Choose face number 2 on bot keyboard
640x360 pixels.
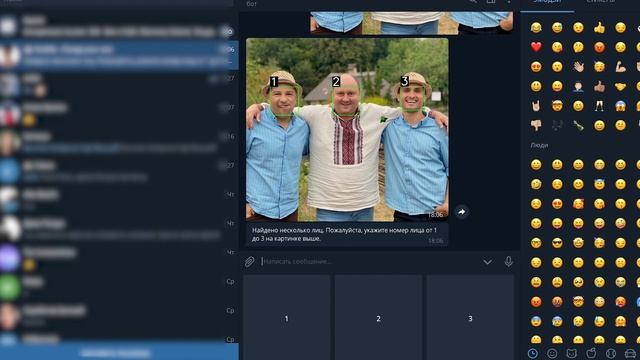tap(378, 318)
